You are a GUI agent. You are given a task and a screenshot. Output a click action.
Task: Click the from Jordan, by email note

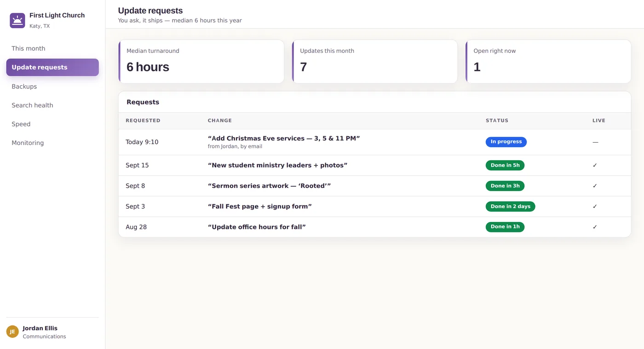[x=235, y=147]
